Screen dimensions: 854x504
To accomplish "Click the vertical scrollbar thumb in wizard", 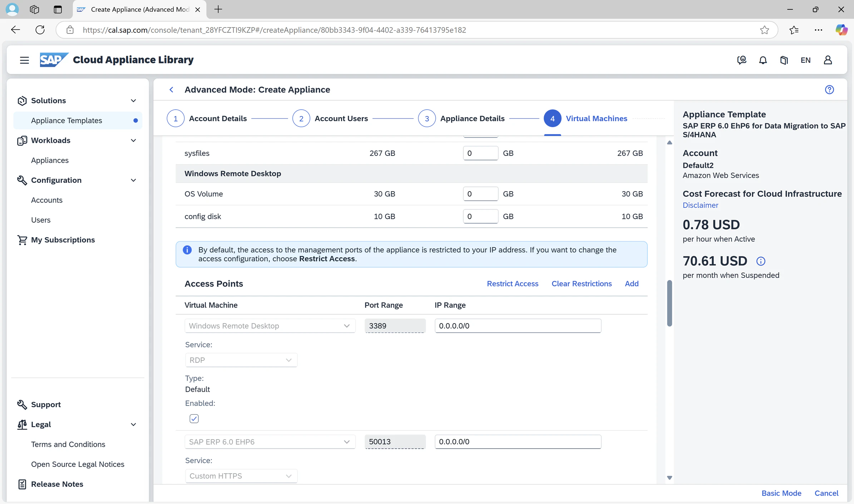I will click(x=670, y=303).
